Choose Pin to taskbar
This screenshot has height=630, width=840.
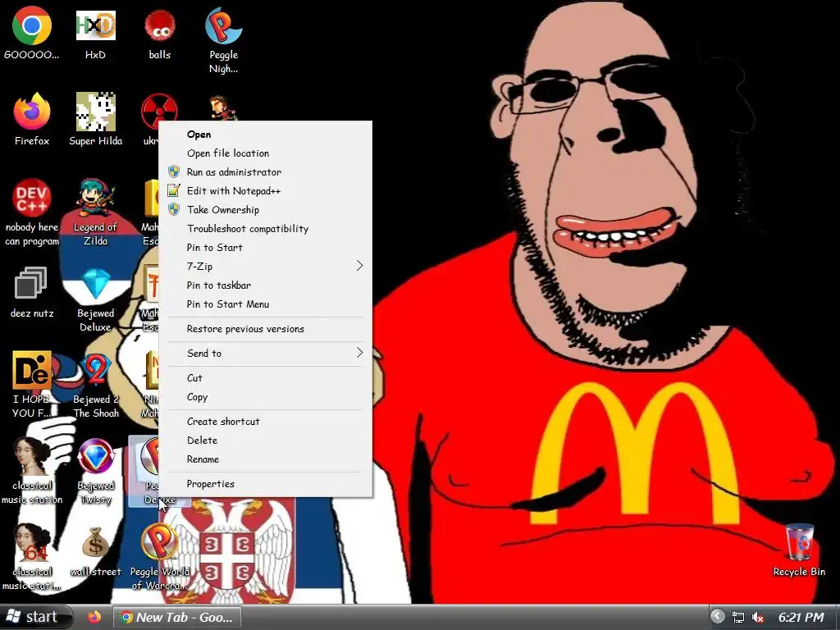[265, 285]
